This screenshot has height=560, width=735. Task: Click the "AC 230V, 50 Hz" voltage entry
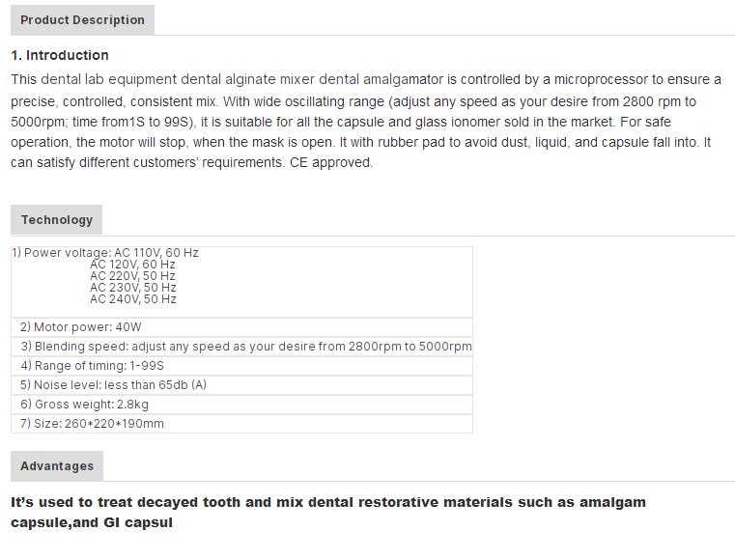pyautogui.click(x=133, y=288)
